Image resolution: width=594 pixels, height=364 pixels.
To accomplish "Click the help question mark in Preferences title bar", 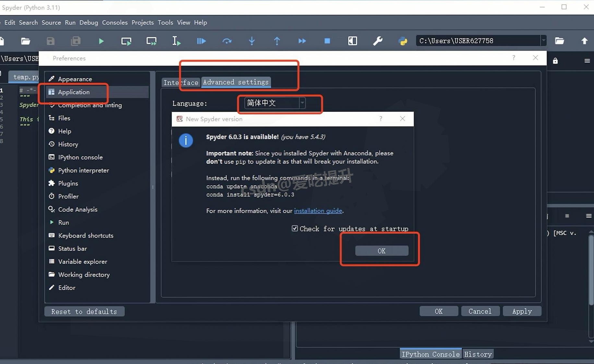I will 514,58.
